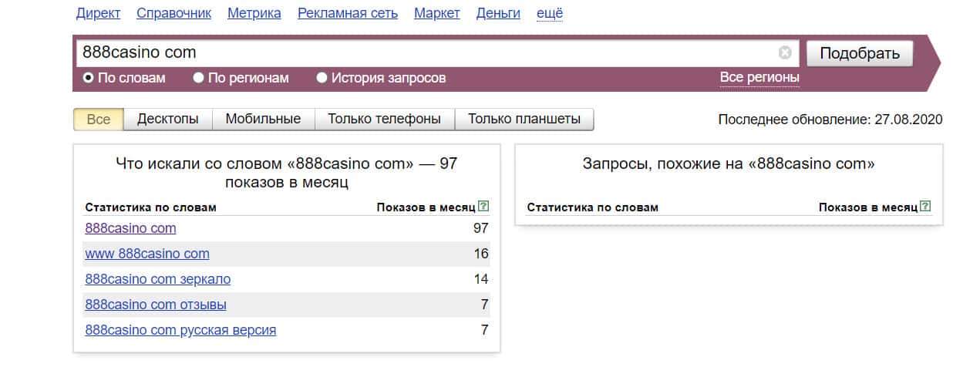Image resolution: width=980 pixels, height=374 pixels.
Task: Clear the search field with the X icon
Action: (x=785, y=52)
